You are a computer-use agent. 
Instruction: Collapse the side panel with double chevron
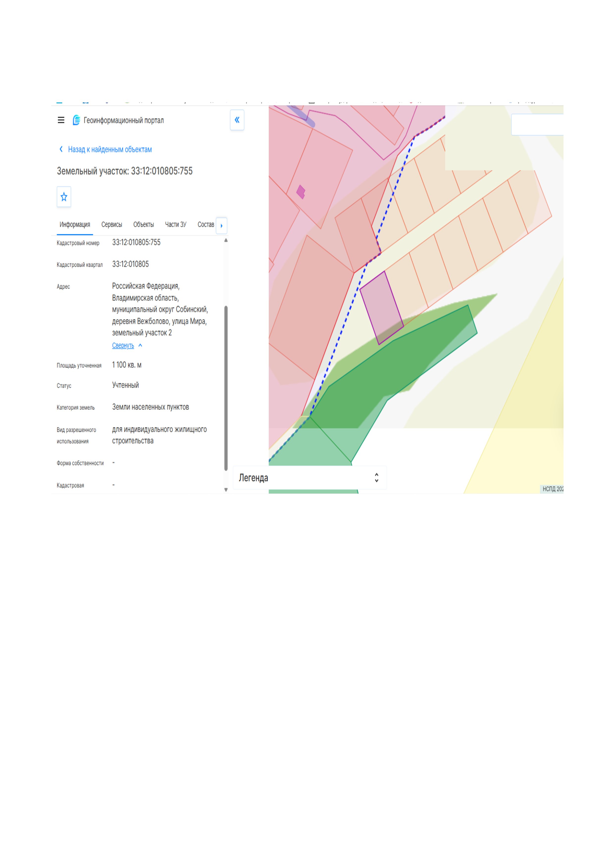(x=237, y=120)
